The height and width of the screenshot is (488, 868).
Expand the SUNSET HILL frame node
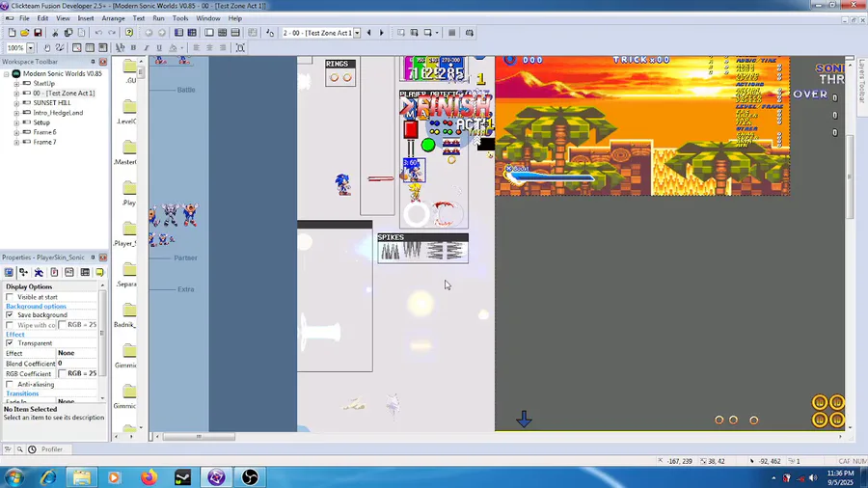tap(16, 103)
